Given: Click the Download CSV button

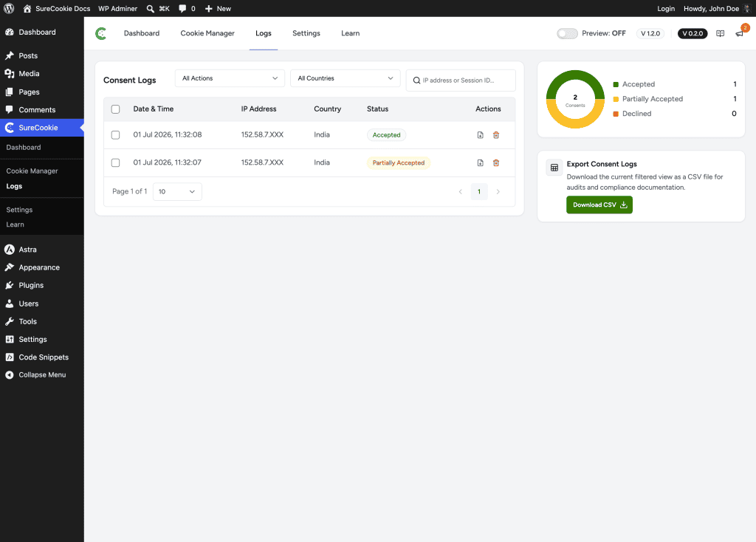Looking at the screenshot, I should (x=599, y=205).
